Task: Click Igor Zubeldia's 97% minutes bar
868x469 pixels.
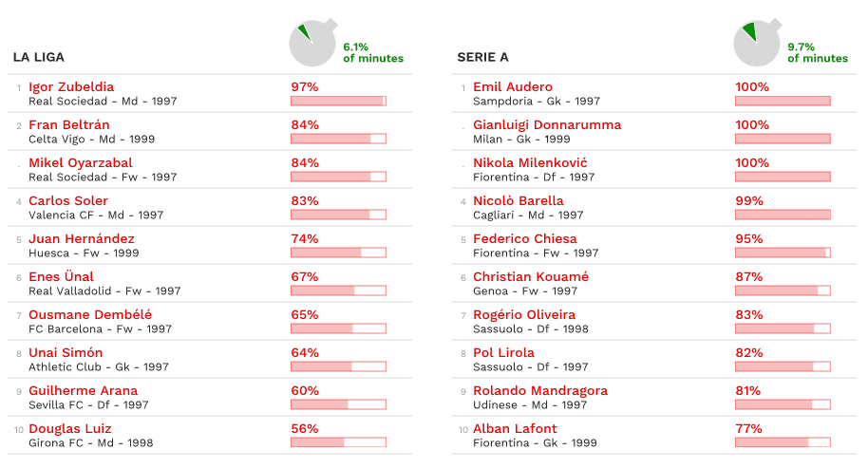Action: pos(338,101)
